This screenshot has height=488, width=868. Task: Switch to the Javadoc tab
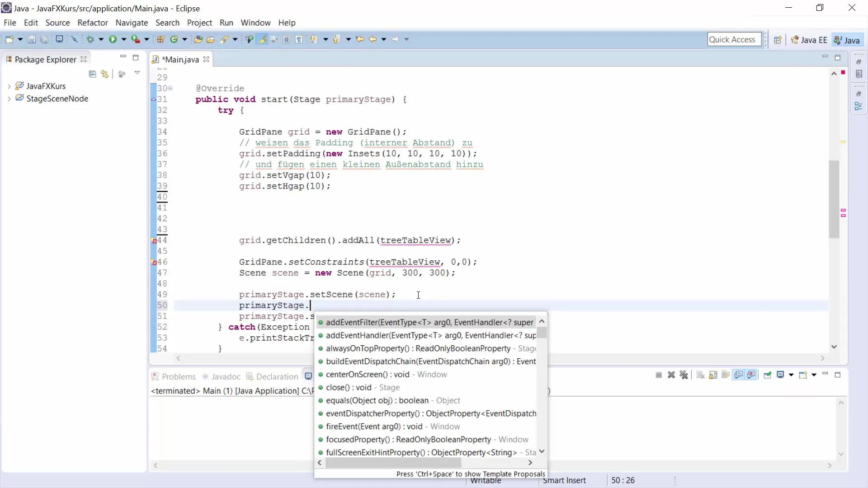(222, 376)
